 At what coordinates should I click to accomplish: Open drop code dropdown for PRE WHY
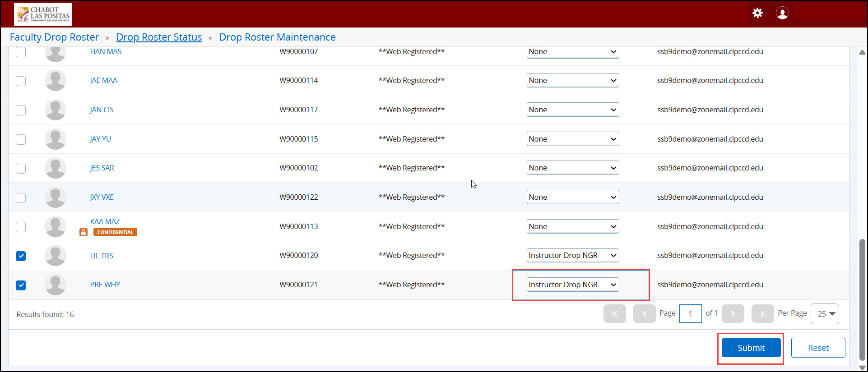tap(572, 285)
